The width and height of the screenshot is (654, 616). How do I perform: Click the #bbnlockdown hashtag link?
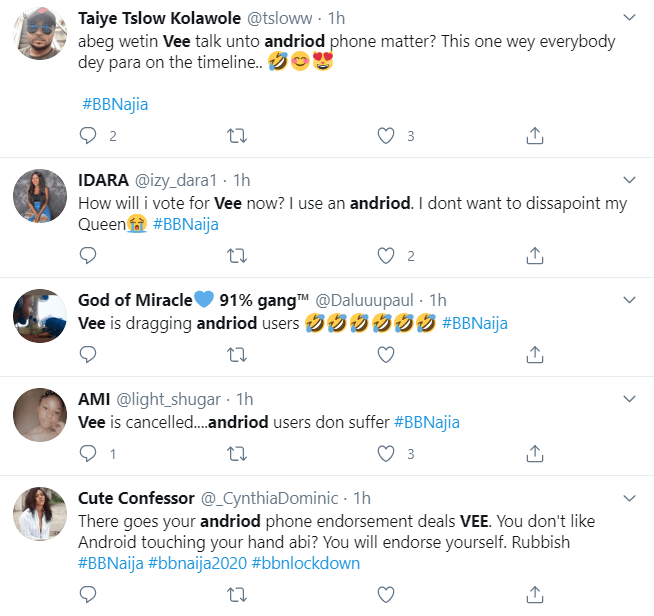pos(305,563)
